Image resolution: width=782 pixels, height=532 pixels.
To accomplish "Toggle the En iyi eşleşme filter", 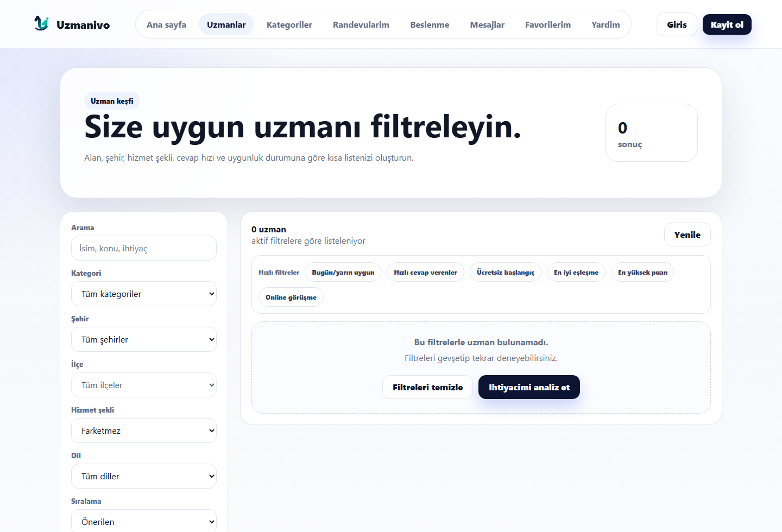I will click(576, 272).
